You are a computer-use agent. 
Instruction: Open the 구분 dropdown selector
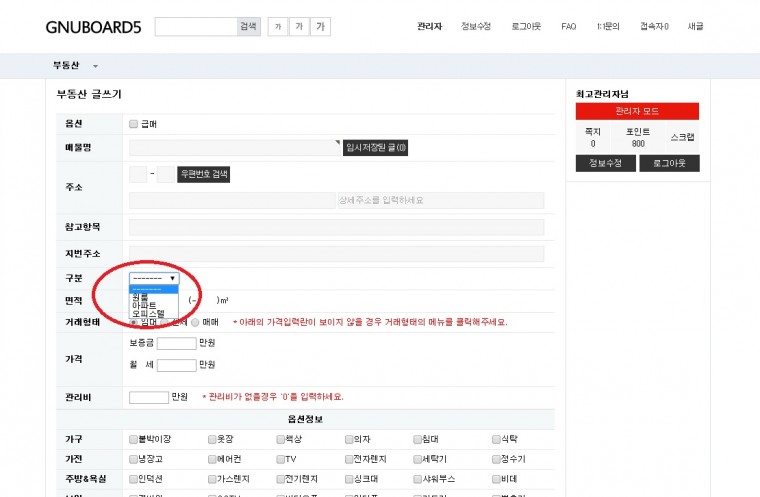coord(154,278)
